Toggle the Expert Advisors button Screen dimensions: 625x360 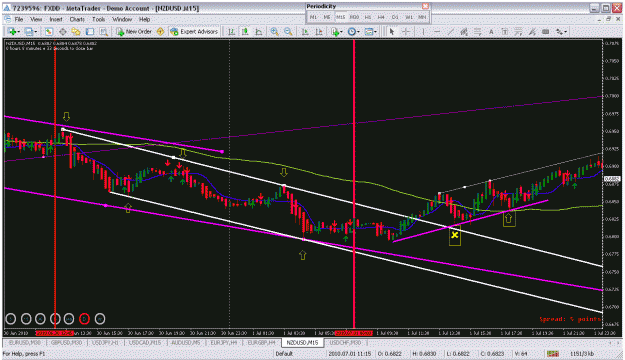click(x=194, y=31)
